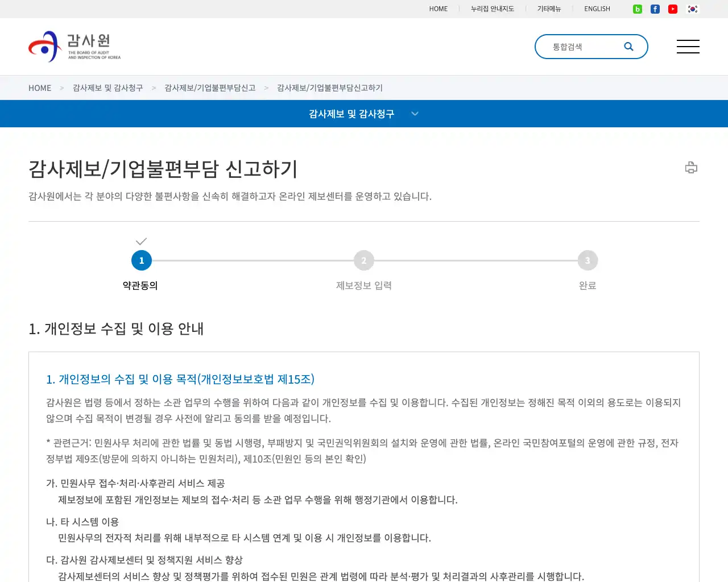Click text '다. 감사원 감사제보센터 및 정책지원 서비스 향상'
Image resolution: width=728 pixels, height=582 pixels.
coord(144,560)
